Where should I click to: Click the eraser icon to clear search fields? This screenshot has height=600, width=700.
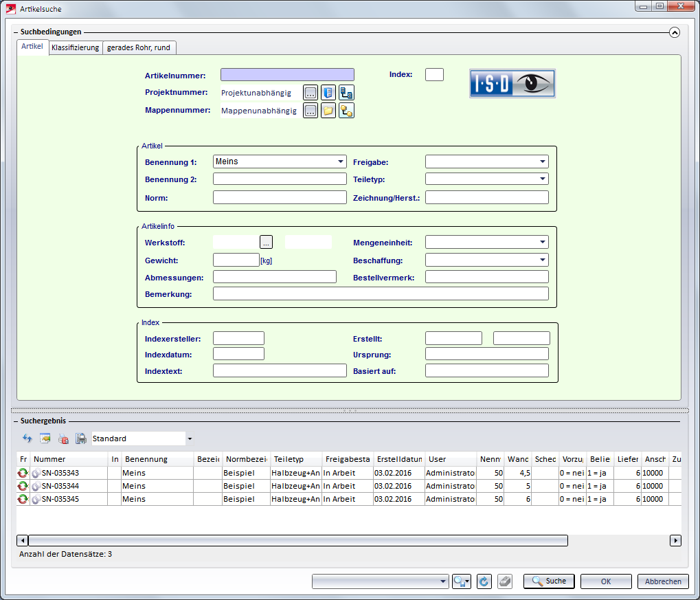pyautogui.click(x=505, y=581)
